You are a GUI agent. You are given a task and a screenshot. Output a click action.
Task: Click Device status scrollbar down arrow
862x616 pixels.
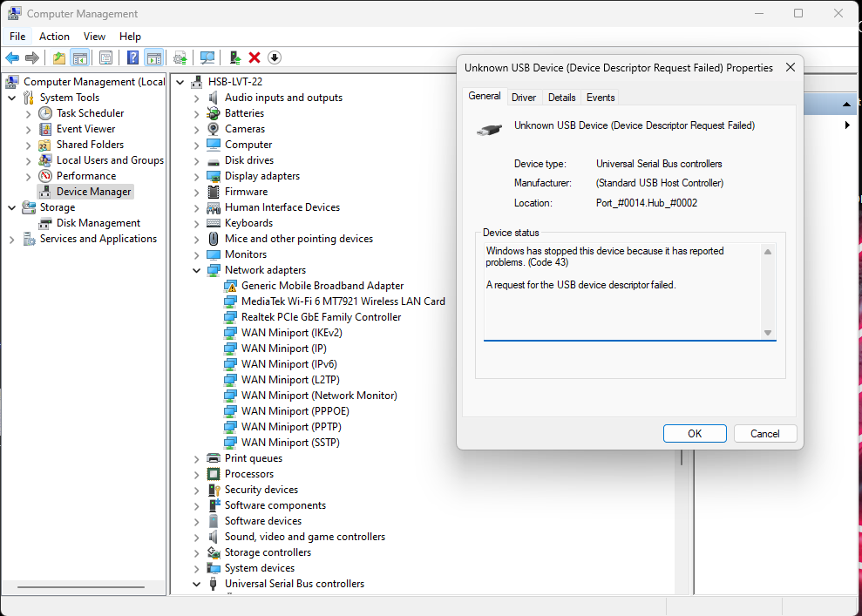tap(768, 333)
